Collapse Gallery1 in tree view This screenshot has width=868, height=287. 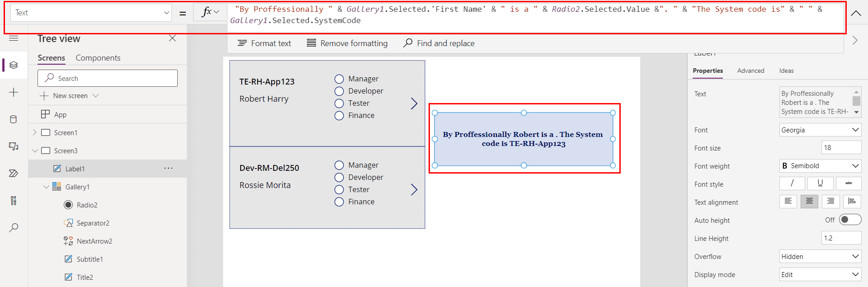click(x=46, y=187)
